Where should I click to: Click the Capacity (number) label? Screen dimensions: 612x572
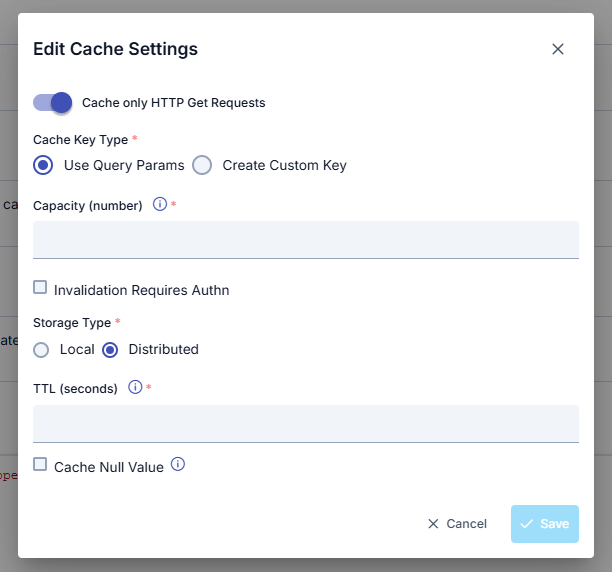click(x=88, y=206)
